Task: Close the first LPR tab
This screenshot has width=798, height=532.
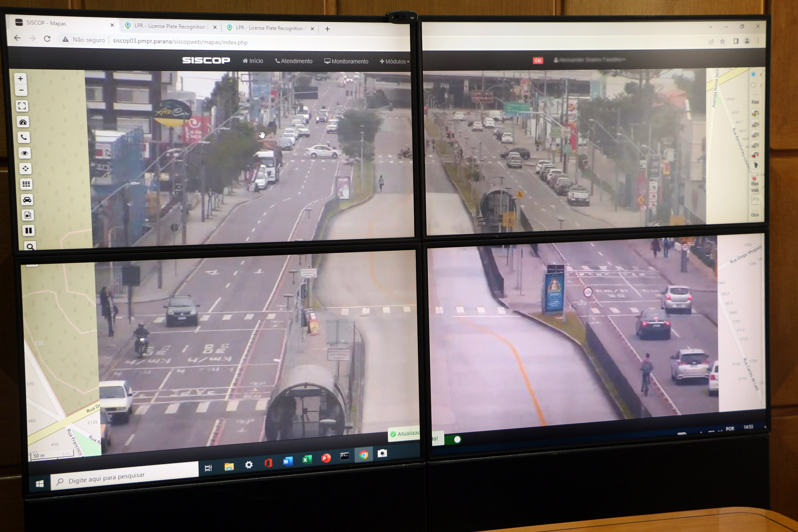Action: (x=215, y=27)
